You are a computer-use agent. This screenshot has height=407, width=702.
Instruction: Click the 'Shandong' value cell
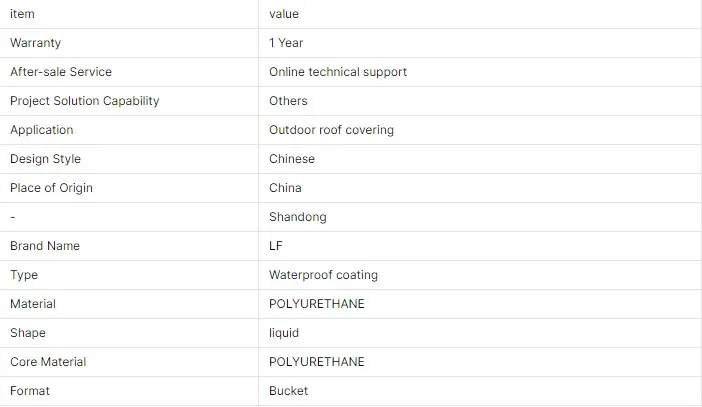[x=297, y=217]
